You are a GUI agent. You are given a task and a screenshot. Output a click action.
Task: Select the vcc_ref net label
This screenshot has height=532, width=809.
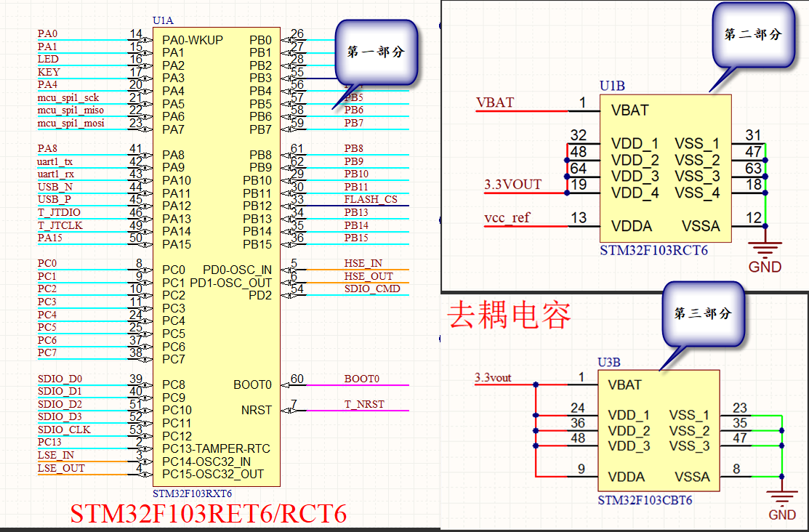pos(507,218)
